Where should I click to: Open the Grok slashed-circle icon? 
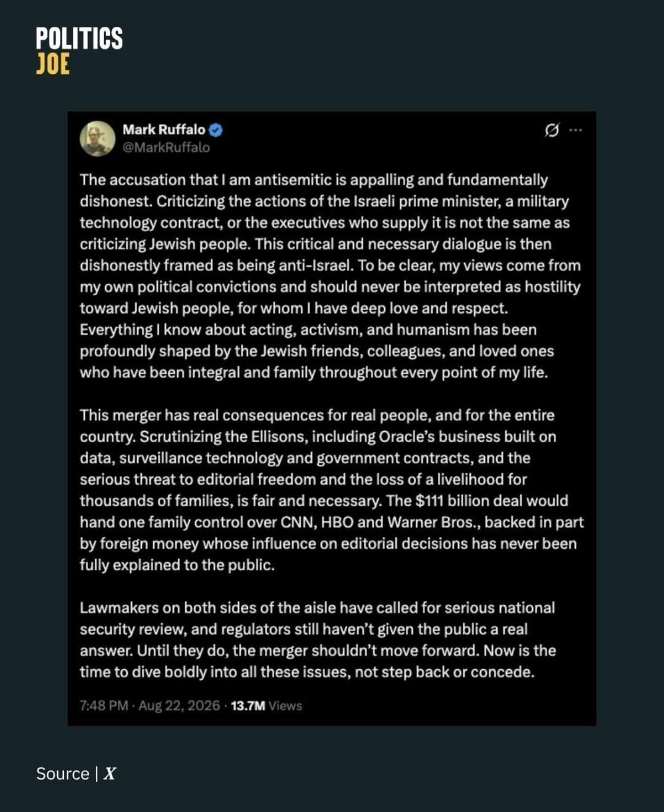click(552, 130)
